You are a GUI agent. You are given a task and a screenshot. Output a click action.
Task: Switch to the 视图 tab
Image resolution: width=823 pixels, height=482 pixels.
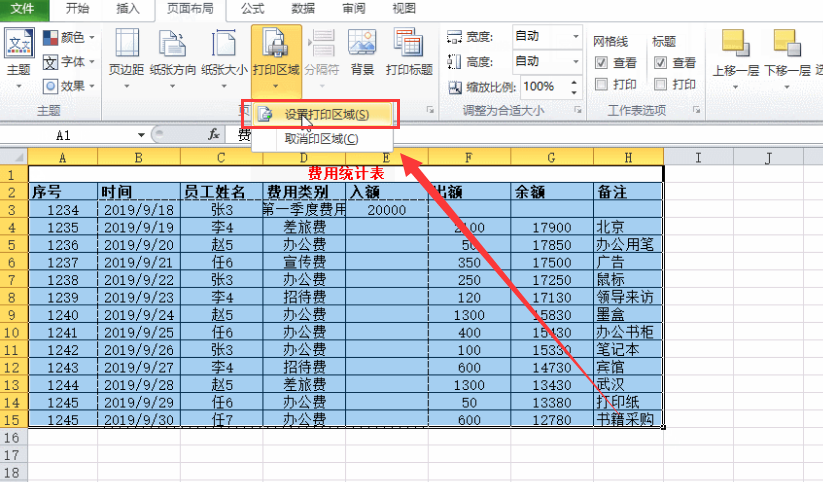[x=404, y=8]
